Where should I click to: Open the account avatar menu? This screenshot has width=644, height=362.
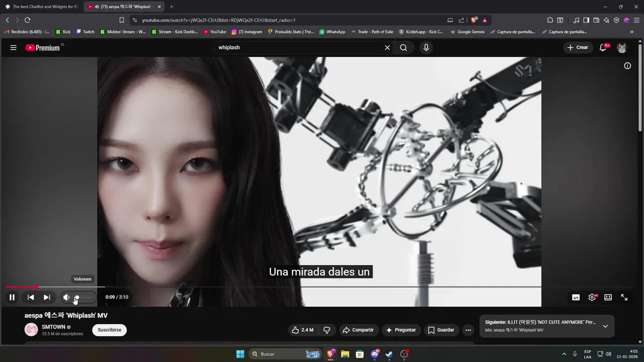[622, 47]
